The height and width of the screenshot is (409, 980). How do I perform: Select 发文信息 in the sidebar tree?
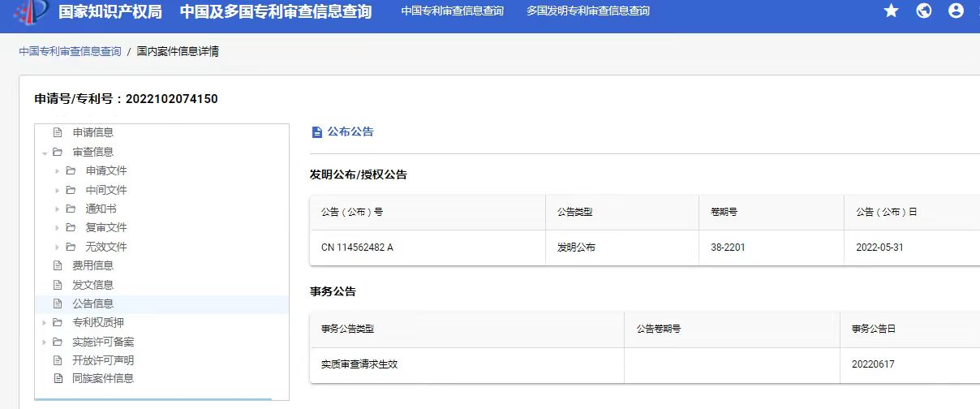(92, 285)
